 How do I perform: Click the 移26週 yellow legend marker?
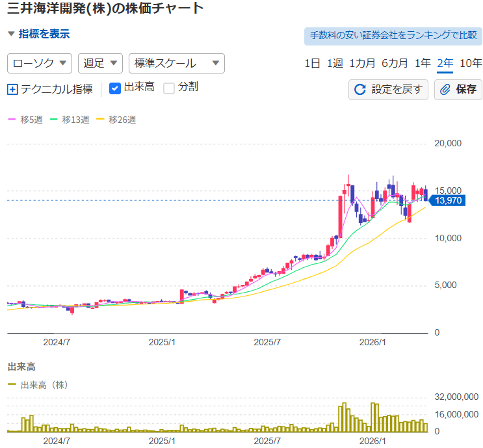point(100,120)
